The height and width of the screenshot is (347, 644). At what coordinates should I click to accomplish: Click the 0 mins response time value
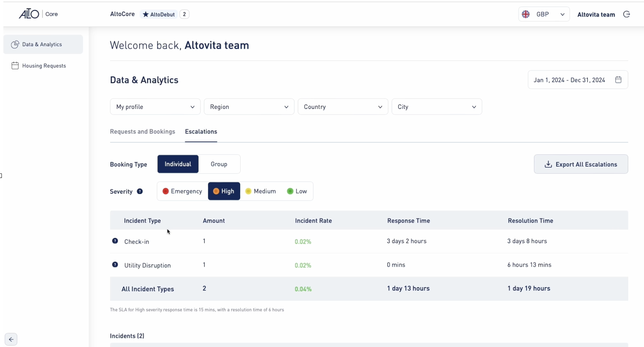396,265
